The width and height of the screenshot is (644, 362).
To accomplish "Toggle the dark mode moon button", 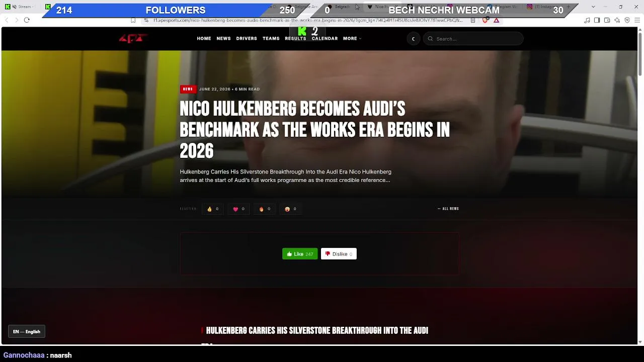I will pyautogui.click(x=414, y=39).
